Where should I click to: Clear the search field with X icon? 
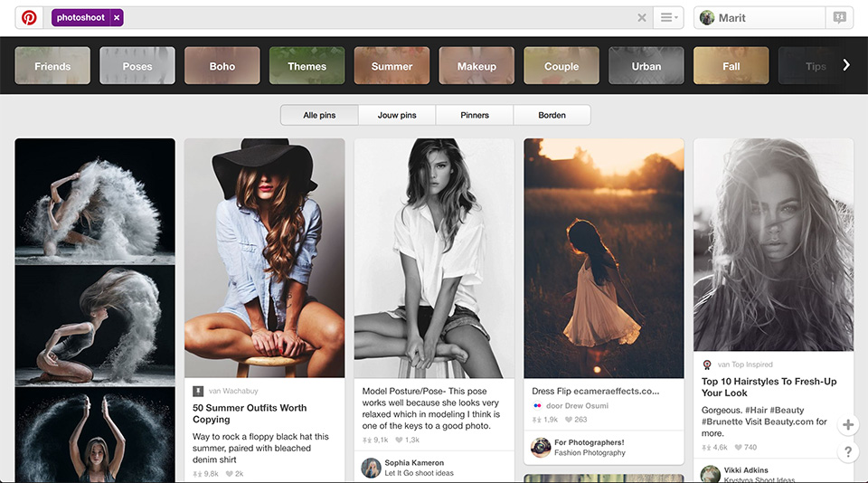click(x=642, y=18)
